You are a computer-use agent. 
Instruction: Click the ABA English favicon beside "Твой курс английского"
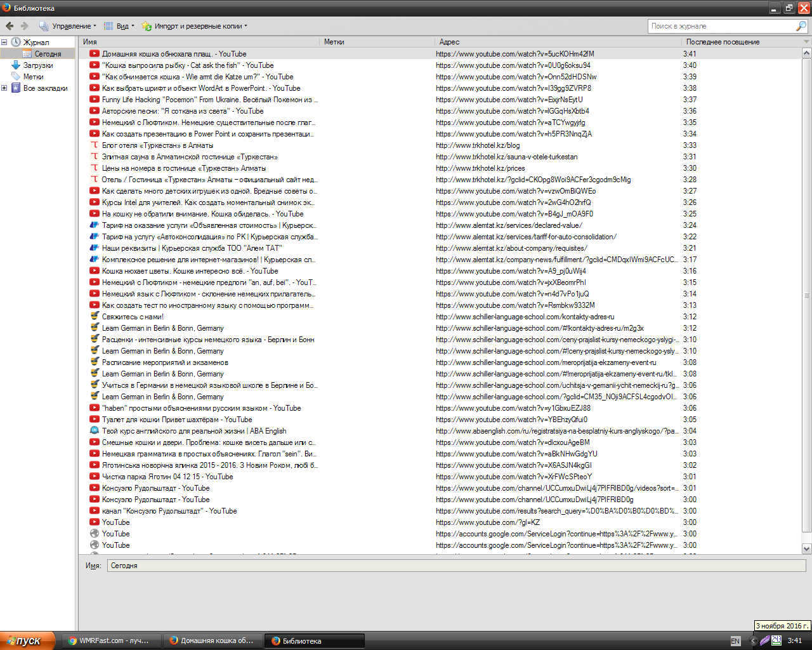tap(95, 431)
